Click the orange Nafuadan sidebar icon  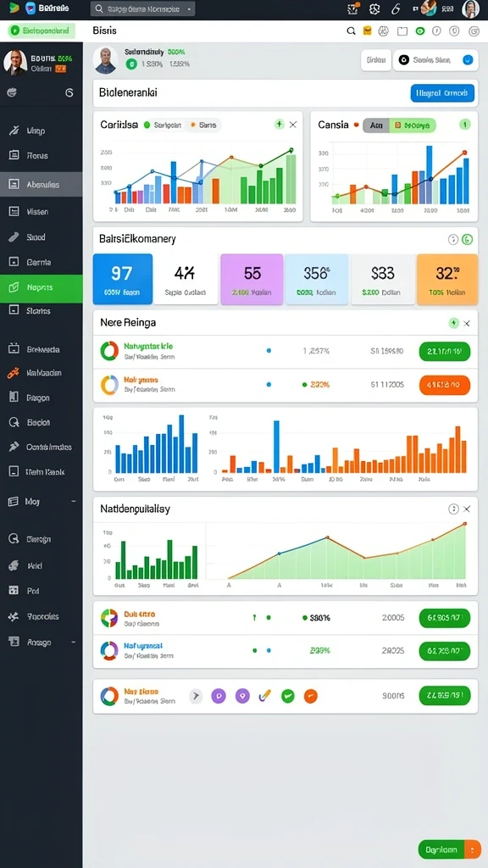pos(14,373)
